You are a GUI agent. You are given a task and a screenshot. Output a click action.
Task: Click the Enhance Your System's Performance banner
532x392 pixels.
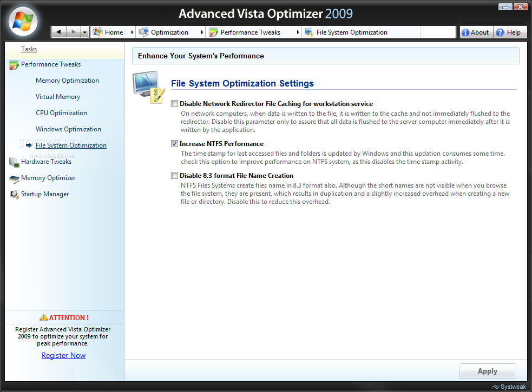click(x=325, y=56)
